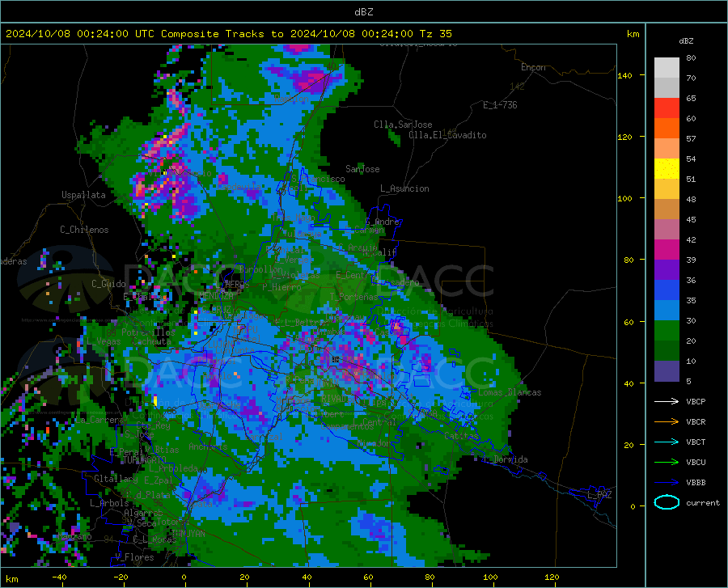Pick the violet 5-10 dBZ swatch
Viewport: 728px width, 588px height.
tap(667, 371)
